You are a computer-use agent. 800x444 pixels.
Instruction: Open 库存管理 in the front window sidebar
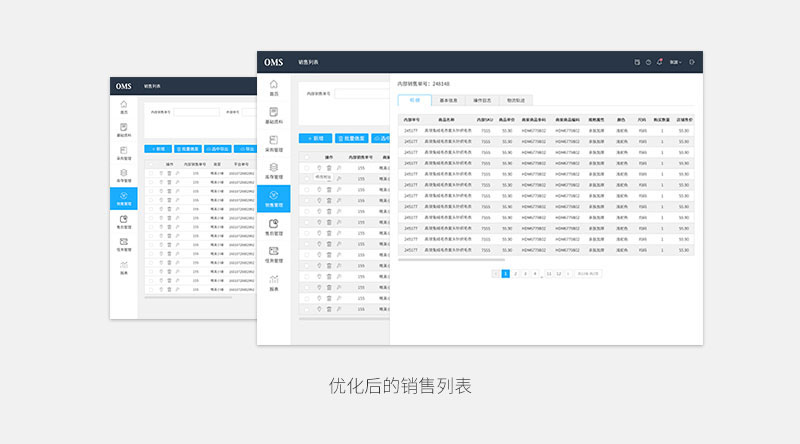point(274,171)
